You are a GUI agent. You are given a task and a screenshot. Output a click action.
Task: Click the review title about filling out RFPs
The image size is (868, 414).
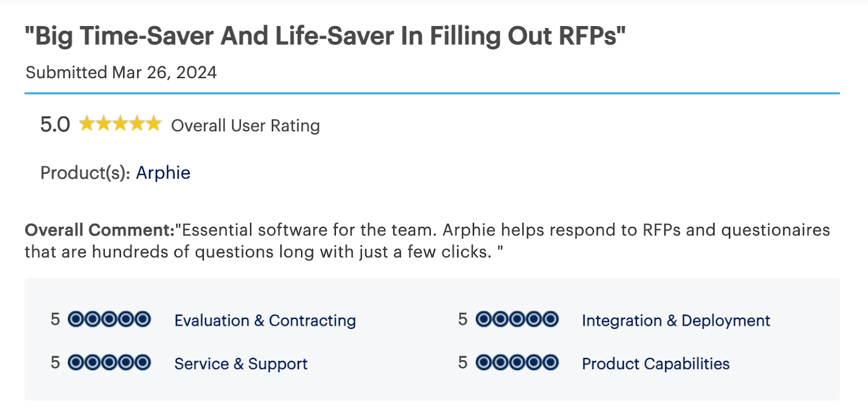pyautogui.click(x=325, y=36)
